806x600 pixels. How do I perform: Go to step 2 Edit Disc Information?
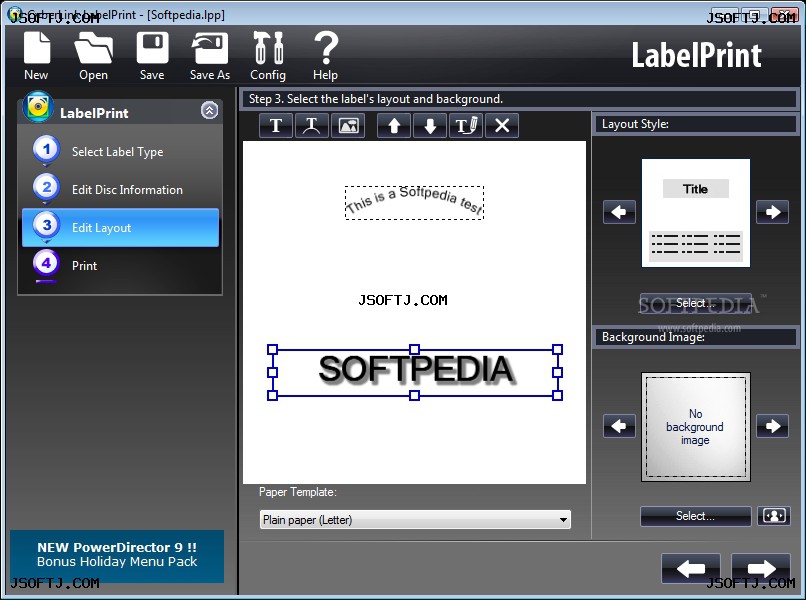[x=120, y=190]
